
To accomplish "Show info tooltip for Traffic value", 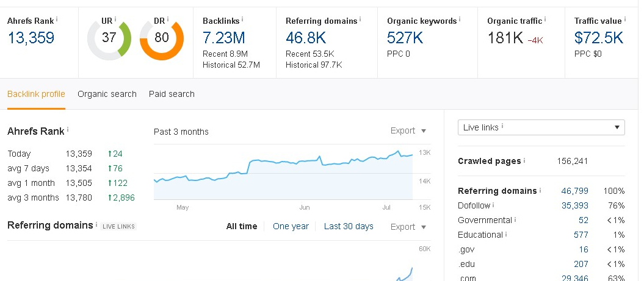I will (625, 20).
